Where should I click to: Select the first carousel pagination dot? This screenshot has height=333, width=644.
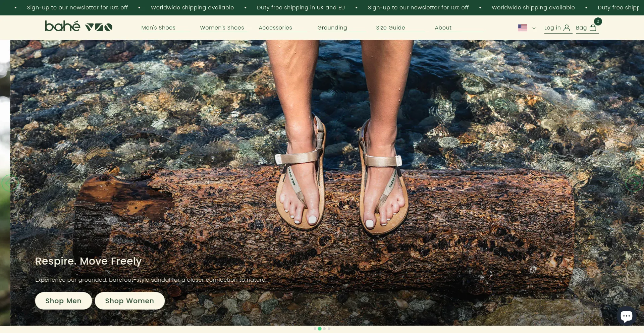[x=315, y=329]
